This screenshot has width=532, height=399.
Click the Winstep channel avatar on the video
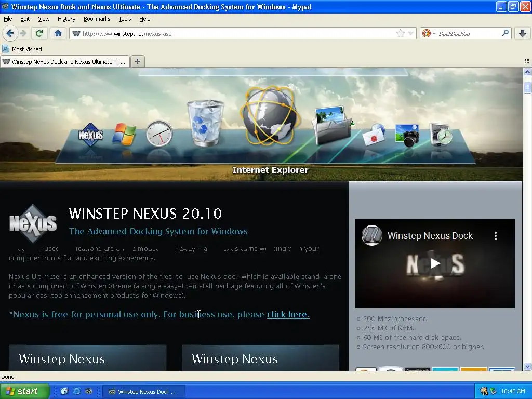click(x=371, y=235)
